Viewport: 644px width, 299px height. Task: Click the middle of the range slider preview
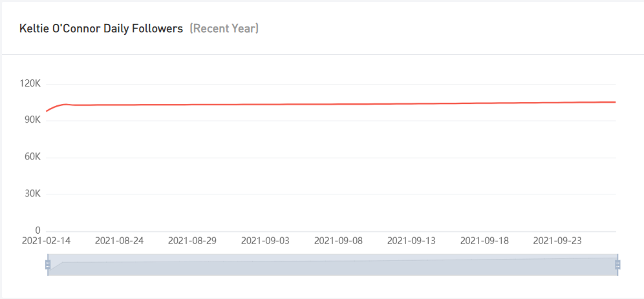[x=332, y=265]
